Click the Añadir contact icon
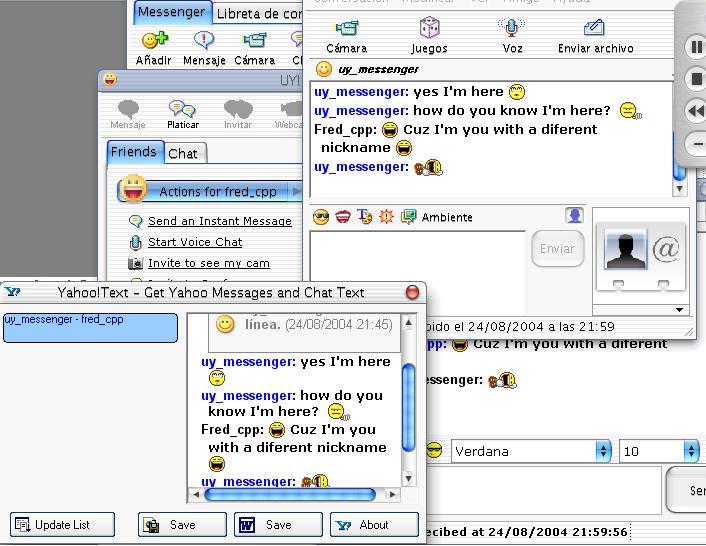Viewport: 706px width, 546px height. coord(154,41)
